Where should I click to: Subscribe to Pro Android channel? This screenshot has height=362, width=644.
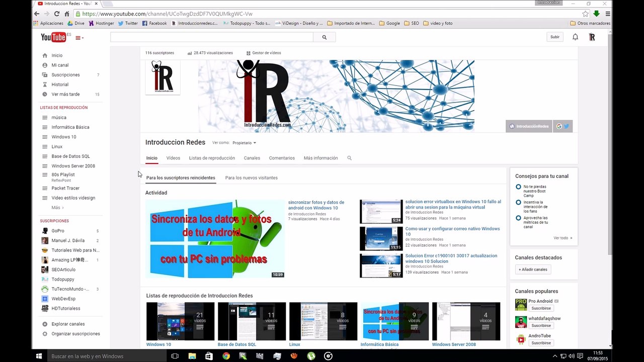click(541, 308)
